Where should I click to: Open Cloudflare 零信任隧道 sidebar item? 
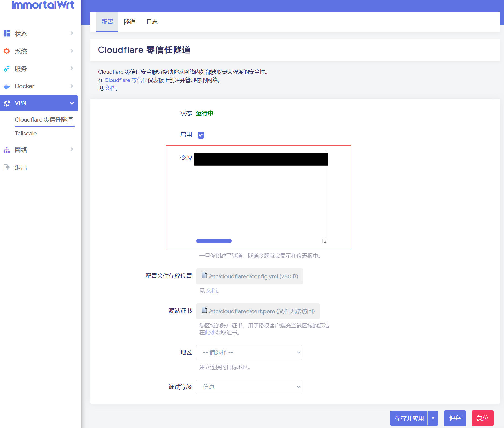pyautogui.click(x=44, y=120)
